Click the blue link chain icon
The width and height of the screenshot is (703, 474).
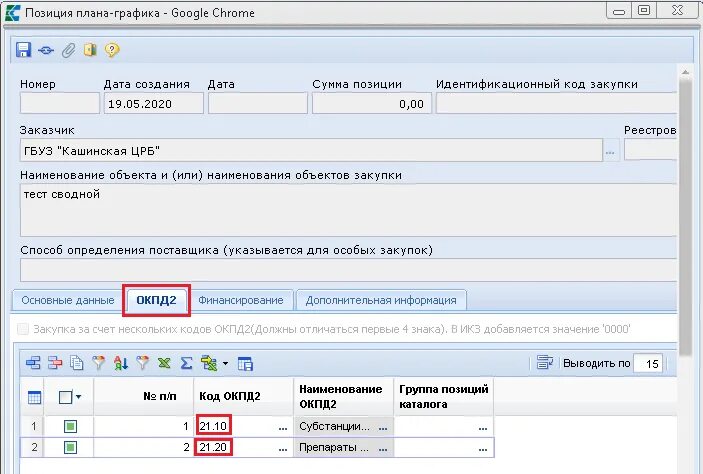(46, 50)
